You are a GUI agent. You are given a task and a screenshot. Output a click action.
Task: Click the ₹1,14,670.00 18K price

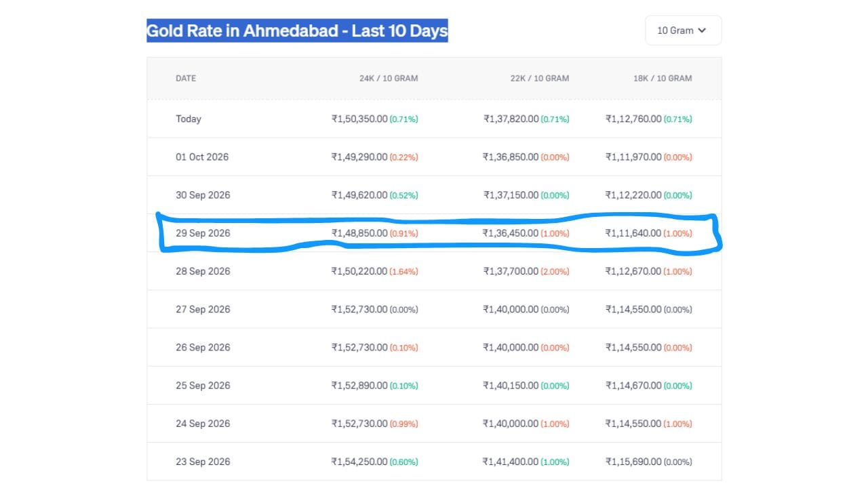(x=633, y=386)
